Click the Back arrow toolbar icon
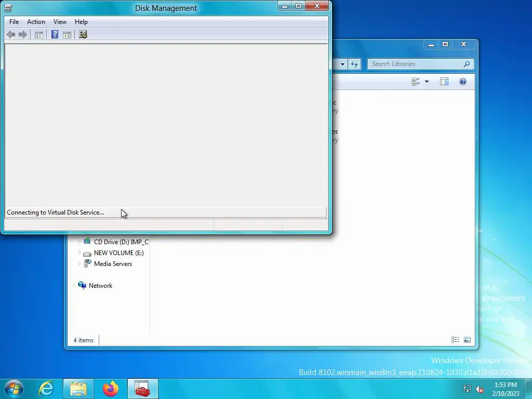 click(x=11, y=35)
